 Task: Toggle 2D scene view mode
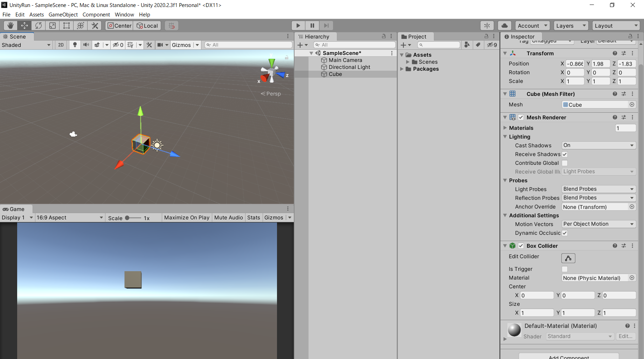click(x=61, y=45)
